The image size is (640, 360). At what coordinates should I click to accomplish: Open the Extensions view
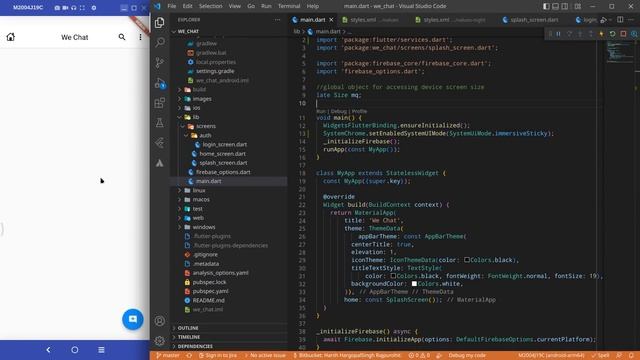[160, 102]
